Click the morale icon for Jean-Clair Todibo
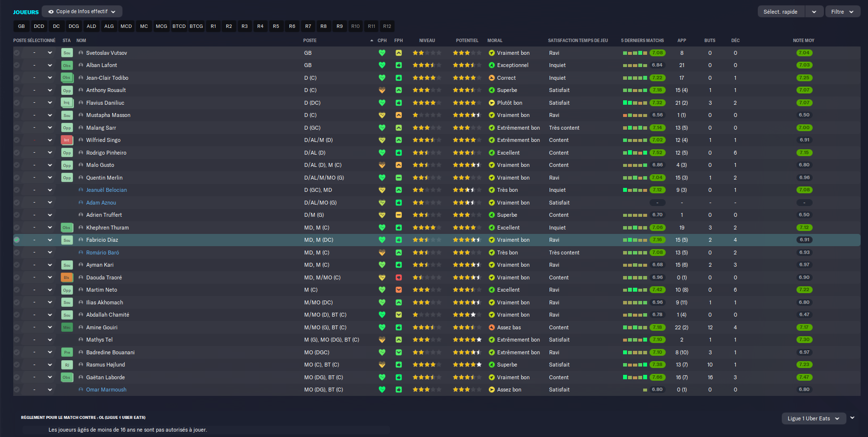The width and height of the screenshot is (868, 437). [492, 78]
